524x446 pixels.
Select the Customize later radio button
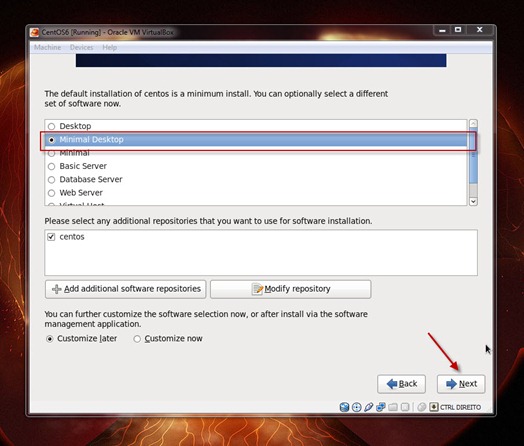tap(49, 339)
